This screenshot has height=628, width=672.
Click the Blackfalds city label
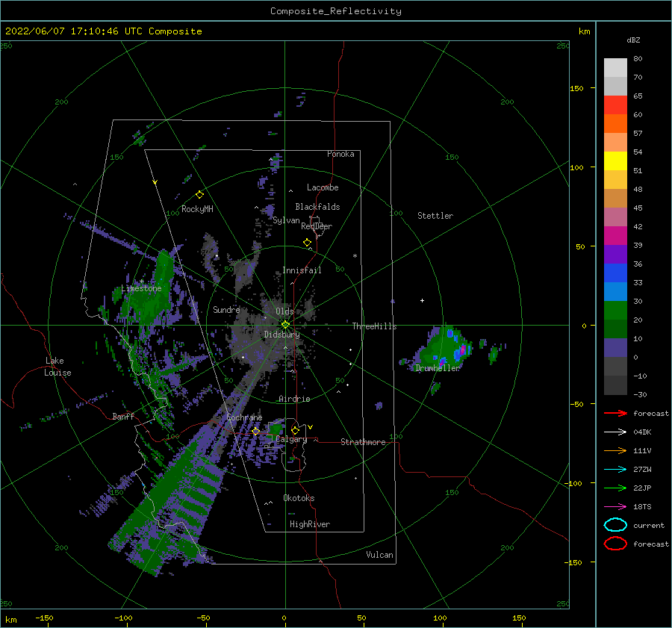[x=317, y=207]
